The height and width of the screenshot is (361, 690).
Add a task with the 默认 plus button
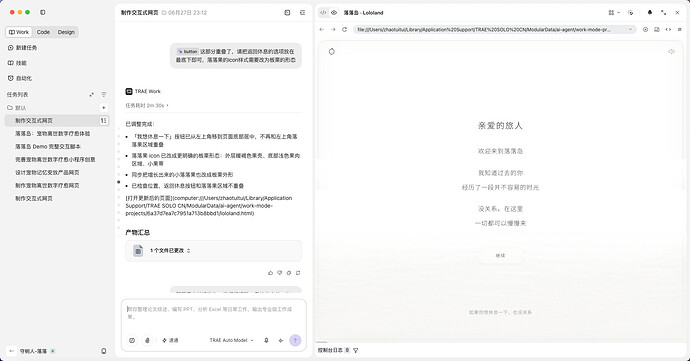click(103, 108)
